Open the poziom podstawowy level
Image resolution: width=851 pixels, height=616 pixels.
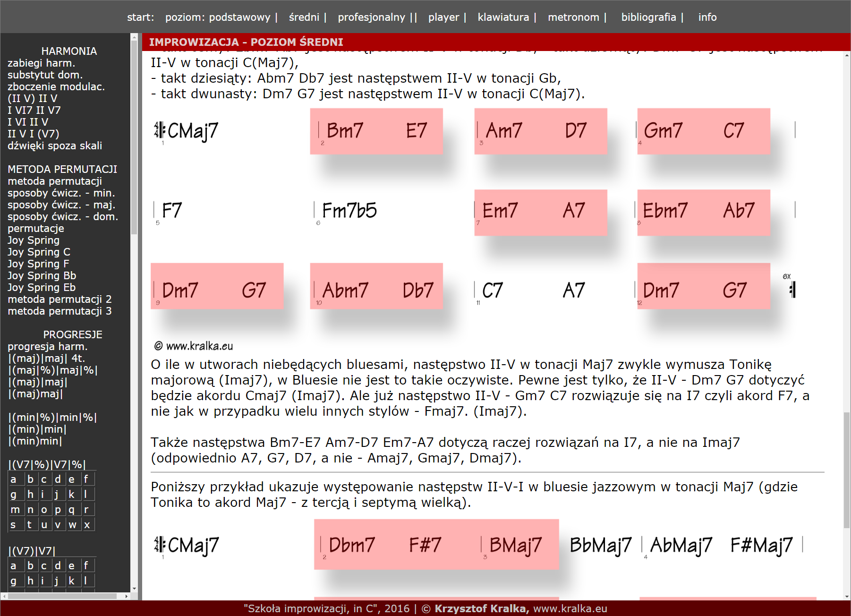tap(218, 17)
